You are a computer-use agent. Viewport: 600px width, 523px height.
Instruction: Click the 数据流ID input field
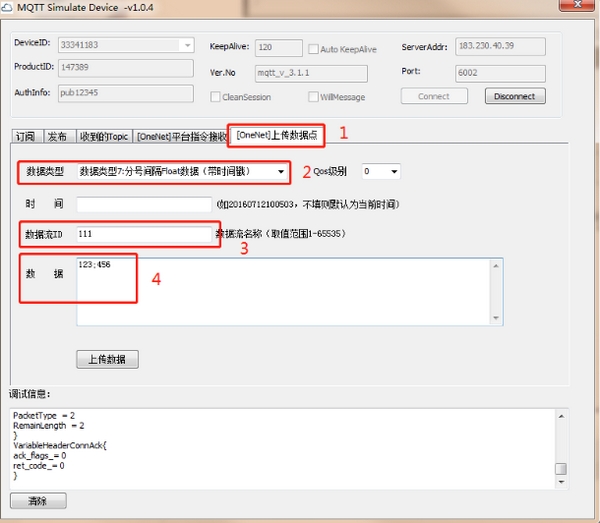[144, 234]
